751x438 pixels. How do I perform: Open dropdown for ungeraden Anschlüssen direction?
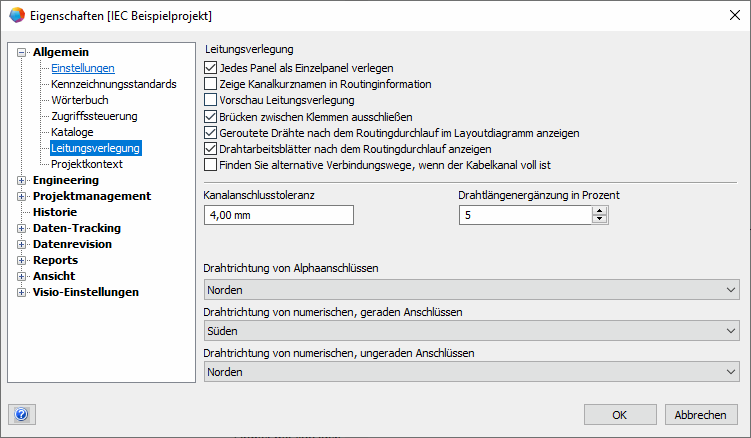(x=471, y=372)
